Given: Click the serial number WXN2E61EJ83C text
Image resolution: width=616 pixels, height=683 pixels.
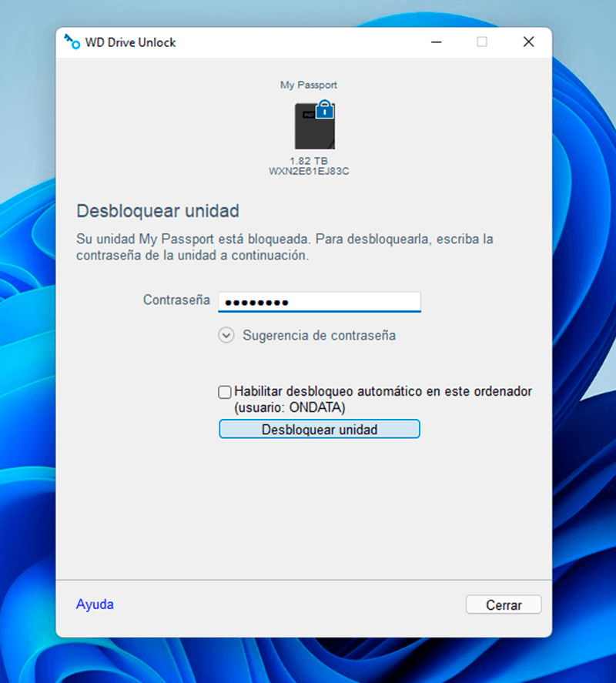Looking at the screenshot, I should point(309,171).
